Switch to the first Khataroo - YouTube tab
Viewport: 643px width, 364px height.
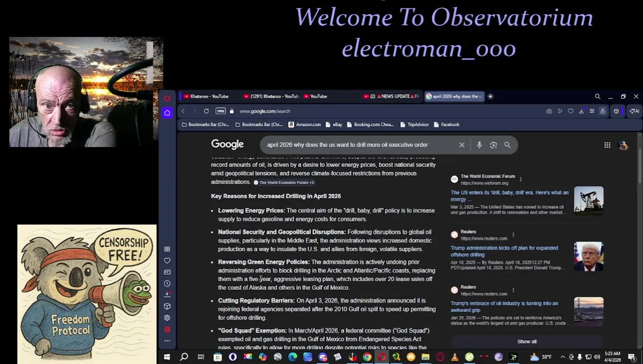coord(206,97)
